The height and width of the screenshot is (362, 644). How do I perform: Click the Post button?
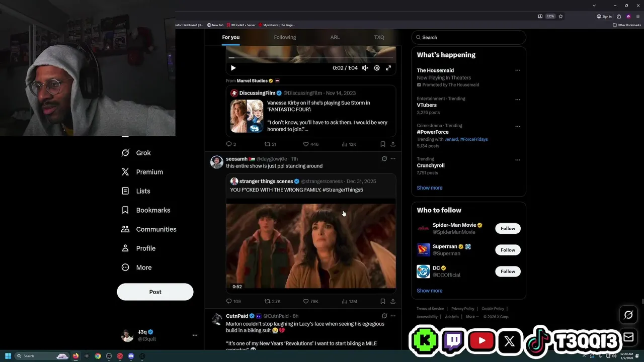155,292
